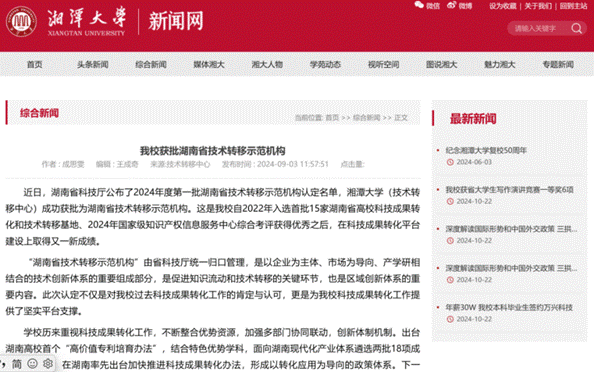Viewport: 594px width, 372px height.
Task: Open 学苑动态 navigation item
Action: click(x=325, y=64)
